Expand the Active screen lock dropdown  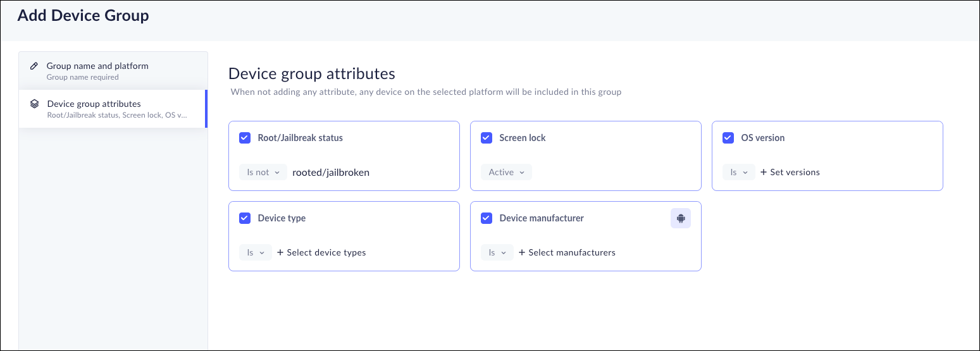click(506, 172)
